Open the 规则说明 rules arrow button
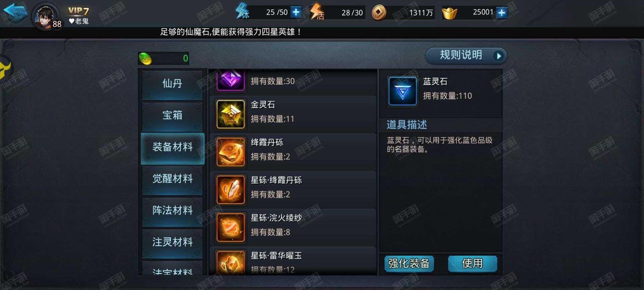The width and height of the screenshot is (644, 290). tap(466, 55)
